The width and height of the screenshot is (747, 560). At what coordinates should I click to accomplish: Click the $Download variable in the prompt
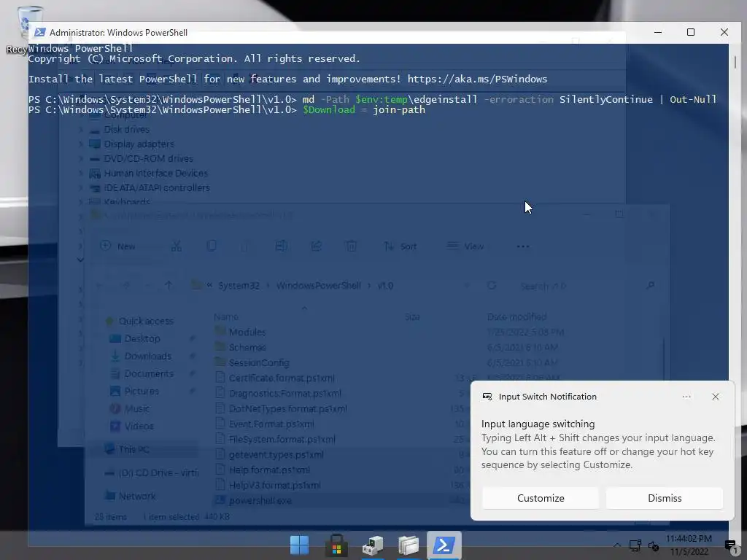329,110
